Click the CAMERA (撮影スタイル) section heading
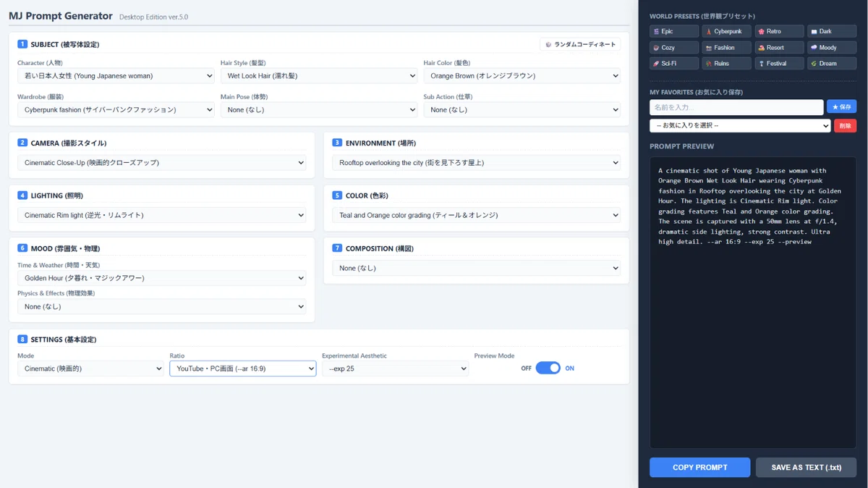This screenshot has width=868, height=488. click(69, 143)
